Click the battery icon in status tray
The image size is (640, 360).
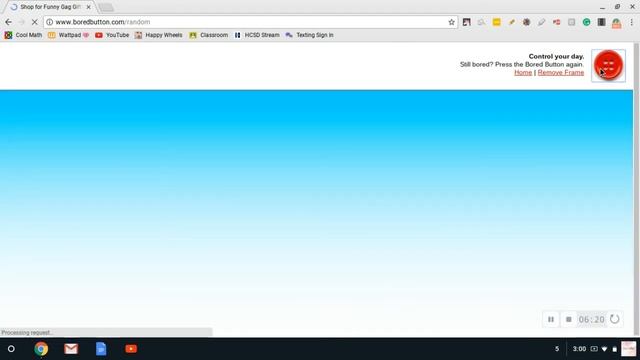coord(614,349)
